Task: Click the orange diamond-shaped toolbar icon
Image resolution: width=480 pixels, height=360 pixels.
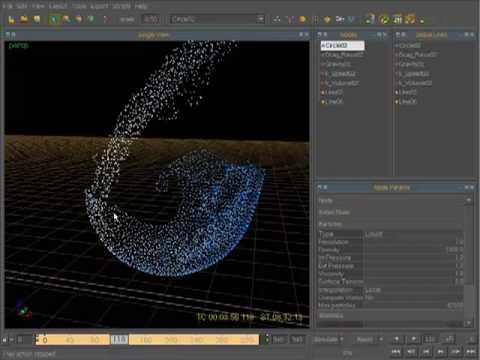Action: (x=327, y=20)
